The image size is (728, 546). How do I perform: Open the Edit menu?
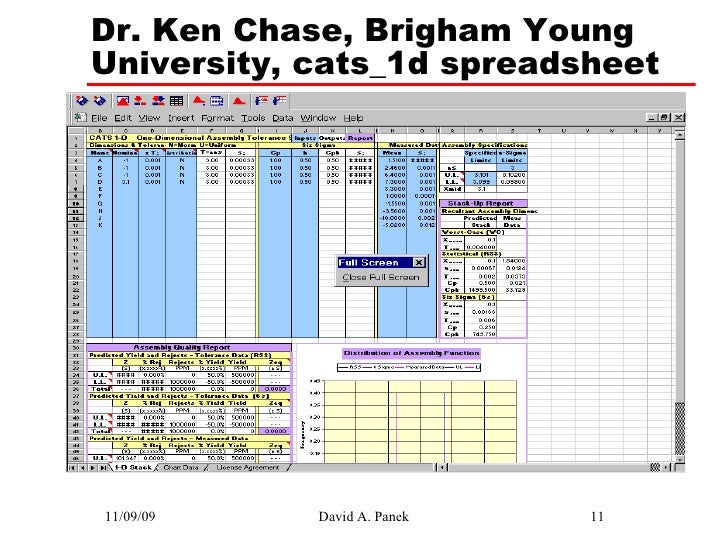(123, 118)
